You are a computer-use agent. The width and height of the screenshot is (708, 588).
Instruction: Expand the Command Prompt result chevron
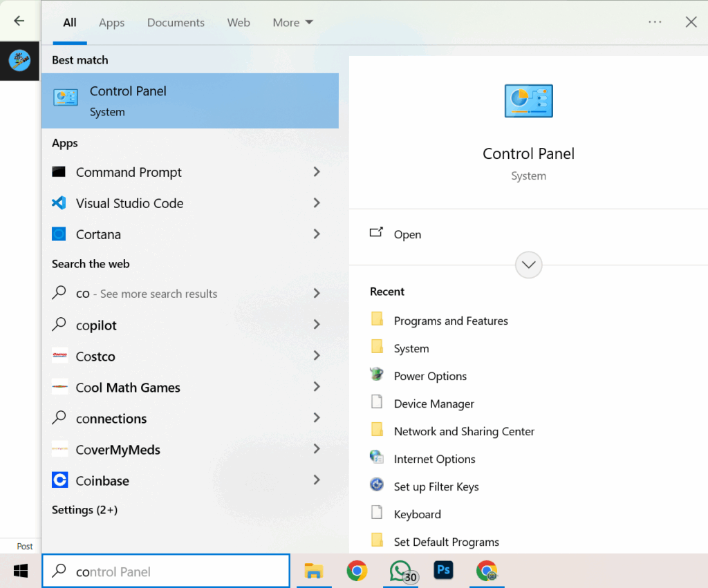(x=317, y=171)
